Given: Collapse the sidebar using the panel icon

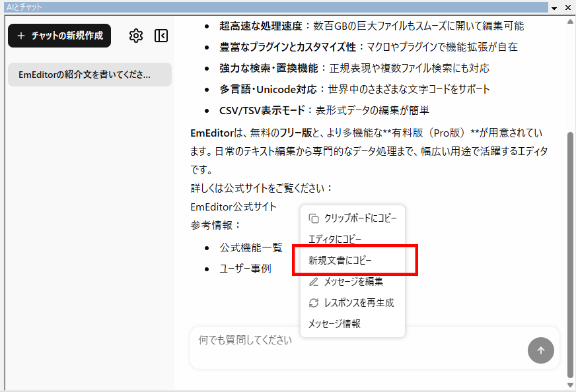Looking at the screenshot, I should click(161, 36).
